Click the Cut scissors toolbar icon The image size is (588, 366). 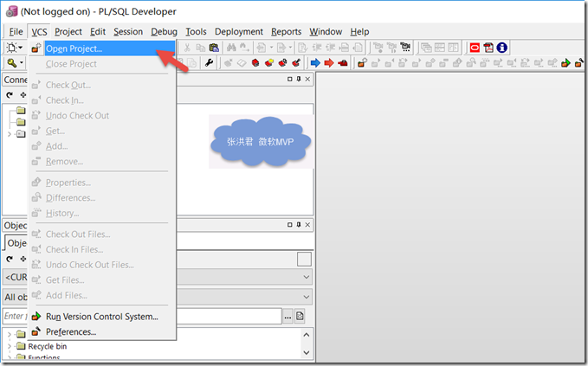coord(187,48)
